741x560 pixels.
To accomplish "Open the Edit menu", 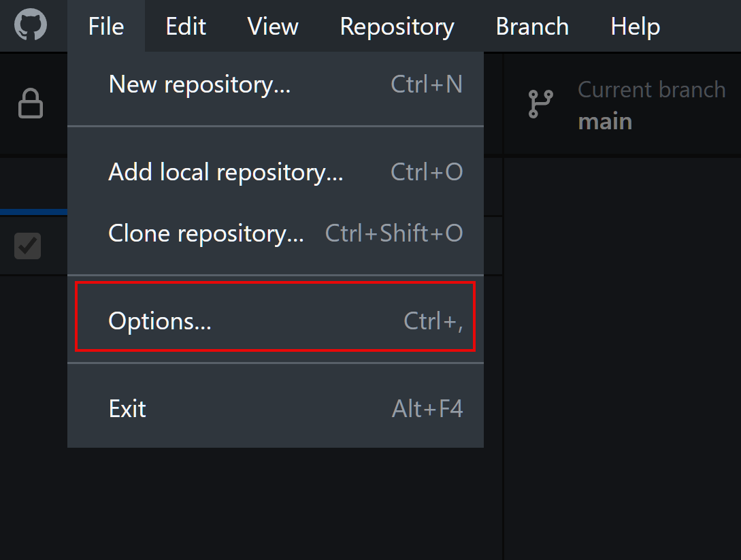I will 186,26.
